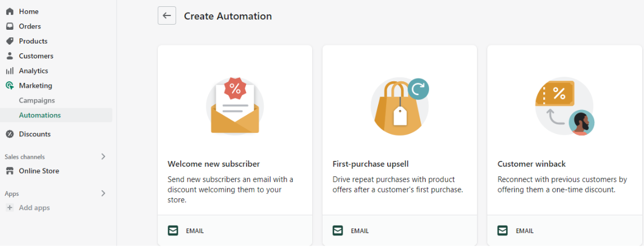Select the Automations submenu item
The width and height of the screenshot is (644, 248).
[40, 115]
